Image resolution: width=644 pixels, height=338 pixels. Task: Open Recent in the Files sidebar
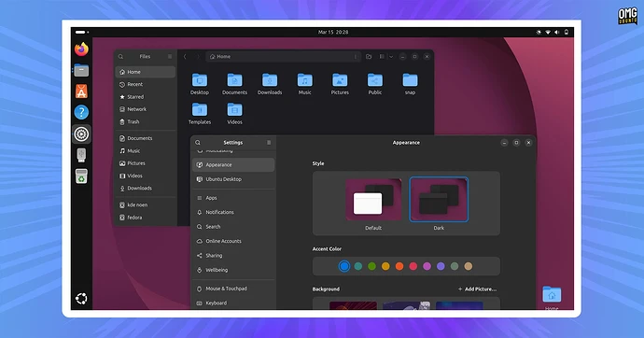point(146,84)
